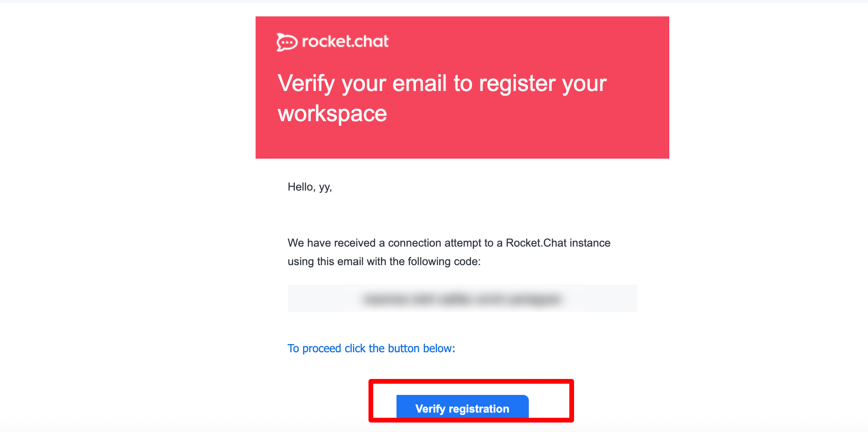Select the blurred verification code text

[x=462, y=299]
